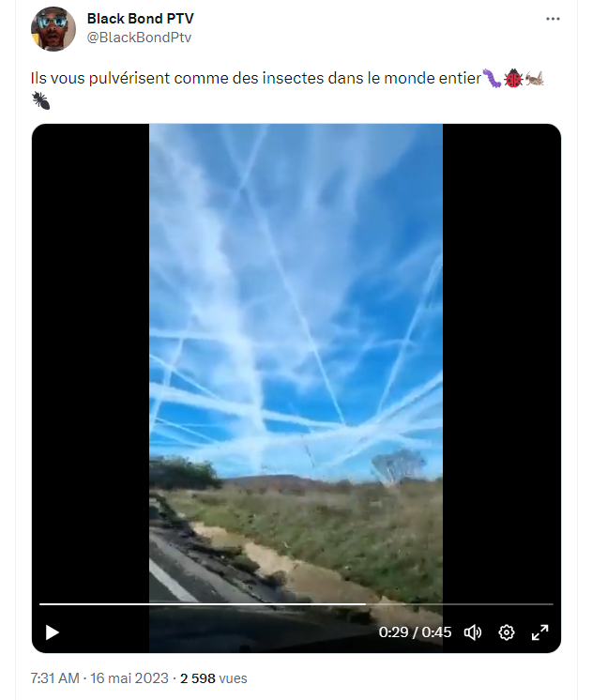Click the left black bar of the player
Screen dimensions: 592x700
(91, 358)
